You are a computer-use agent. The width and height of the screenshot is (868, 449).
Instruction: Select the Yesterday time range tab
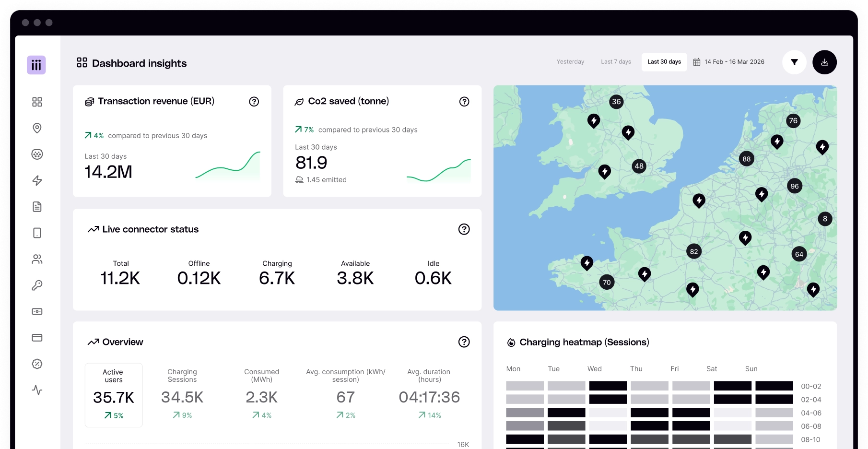(570, 62)
